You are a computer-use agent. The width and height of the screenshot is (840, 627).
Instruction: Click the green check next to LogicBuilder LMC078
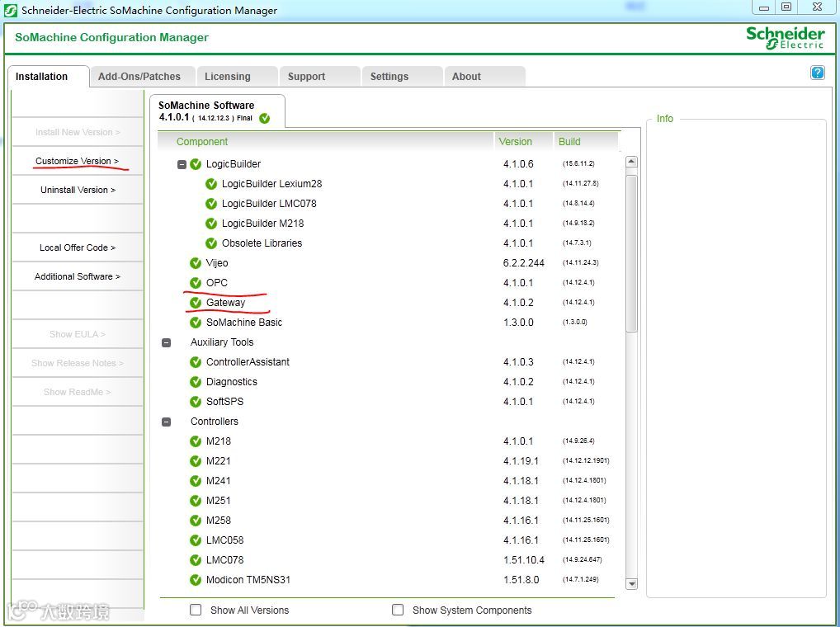click(211, 204)
